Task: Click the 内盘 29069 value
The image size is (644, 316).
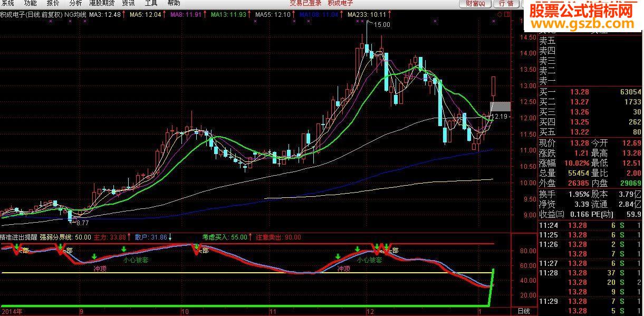Action: (x=631, y=183)
